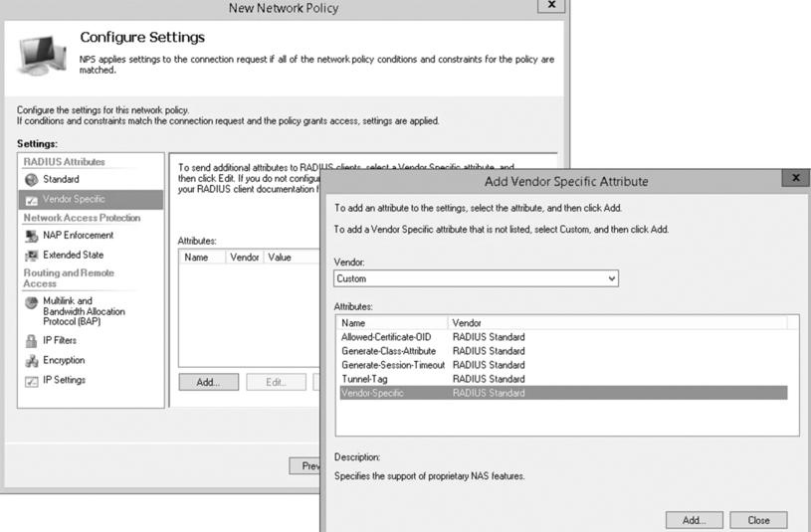Open NAP Enforcement settings icon
Viewport: 811px width, 532px height.
point(31,236)
